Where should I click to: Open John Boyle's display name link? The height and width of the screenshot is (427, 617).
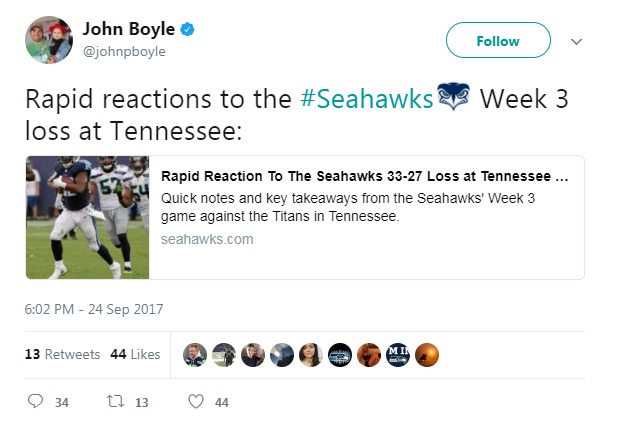point(129,30)
